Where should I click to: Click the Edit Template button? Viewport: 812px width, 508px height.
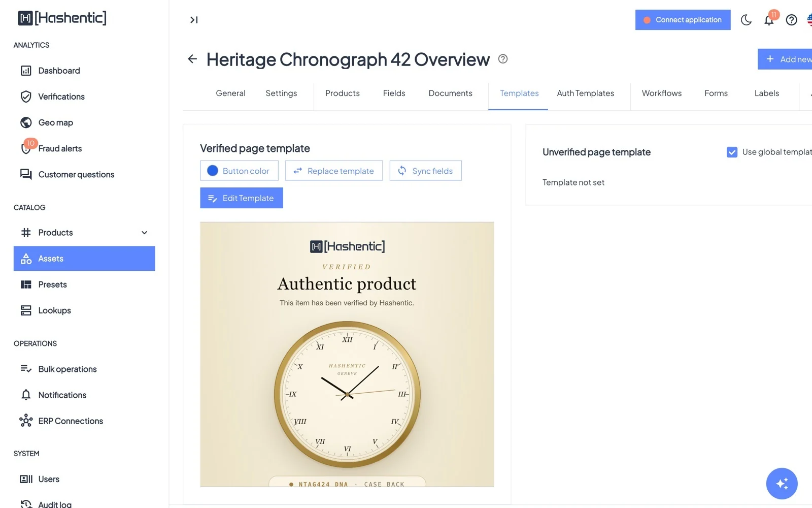coord(242,198)
